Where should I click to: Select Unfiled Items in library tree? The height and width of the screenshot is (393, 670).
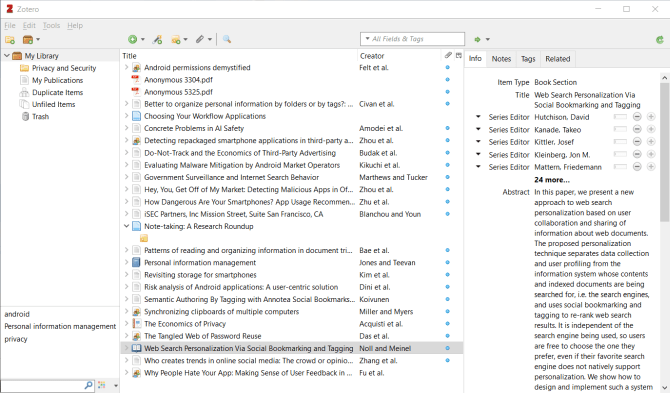click(53, 105)
